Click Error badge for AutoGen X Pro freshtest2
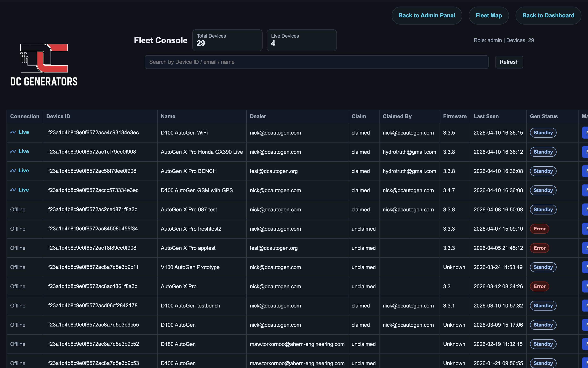 [x=539, y=229]
